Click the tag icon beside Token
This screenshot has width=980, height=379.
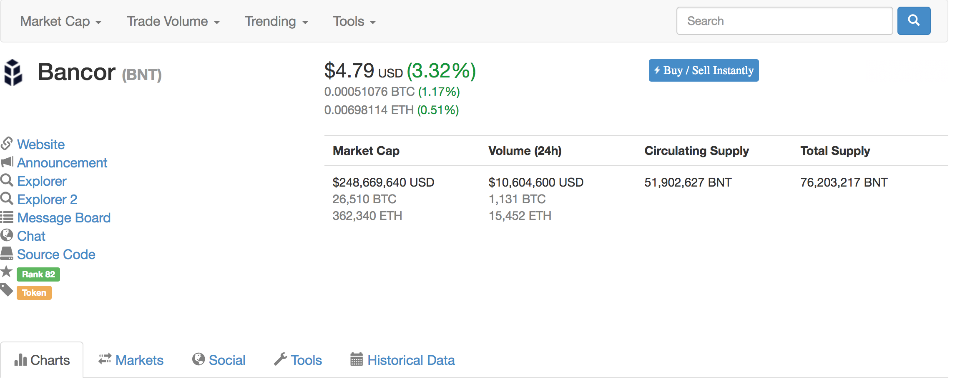pyautogui.click(x=7, y=290)
